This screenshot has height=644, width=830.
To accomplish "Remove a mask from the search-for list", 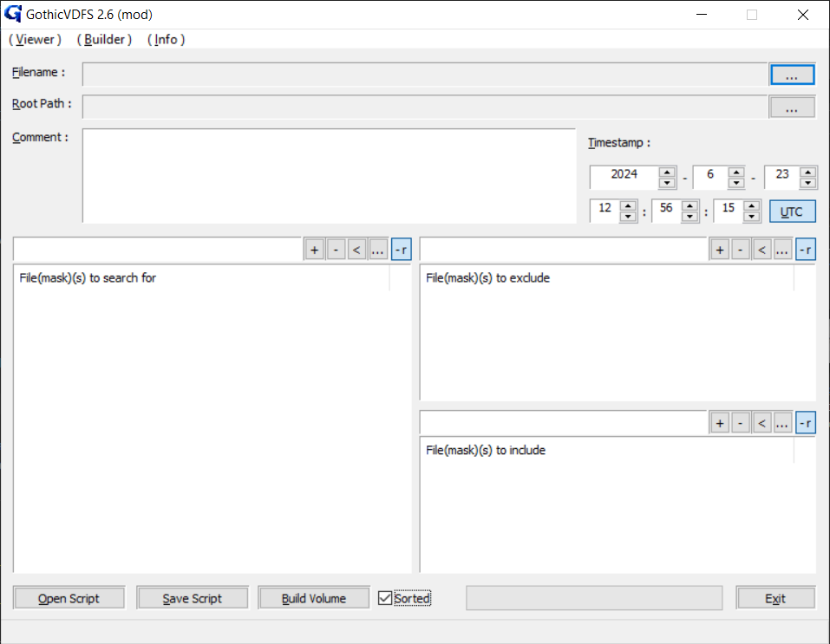I will 337,250.
